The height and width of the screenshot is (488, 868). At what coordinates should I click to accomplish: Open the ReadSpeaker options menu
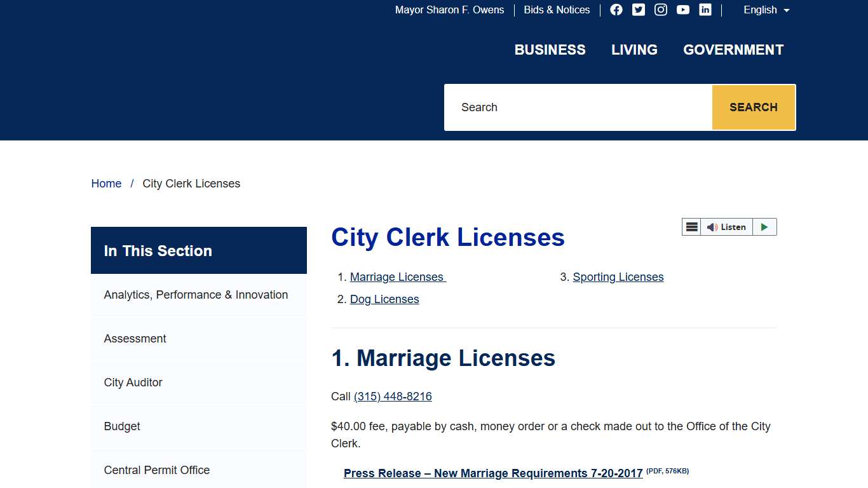pyautogui.click(x=691, y=227)
